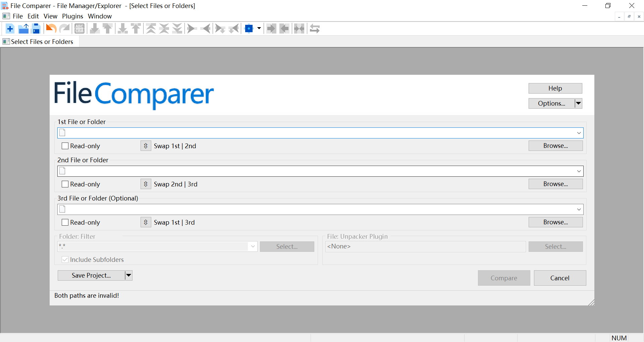Click the Previous Difference up-arrow icon
The width and height of the screenshot is (644, 342).
tap(108, 29)
